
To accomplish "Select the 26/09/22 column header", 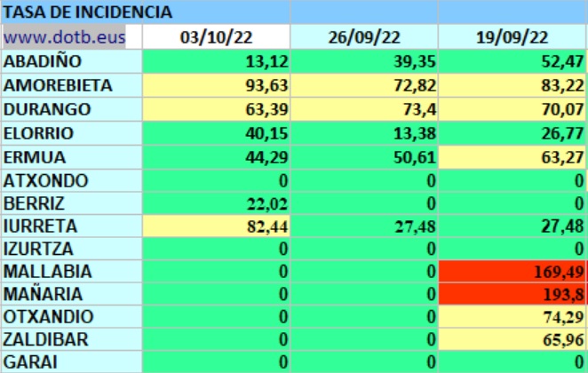I will pos(364,37).
